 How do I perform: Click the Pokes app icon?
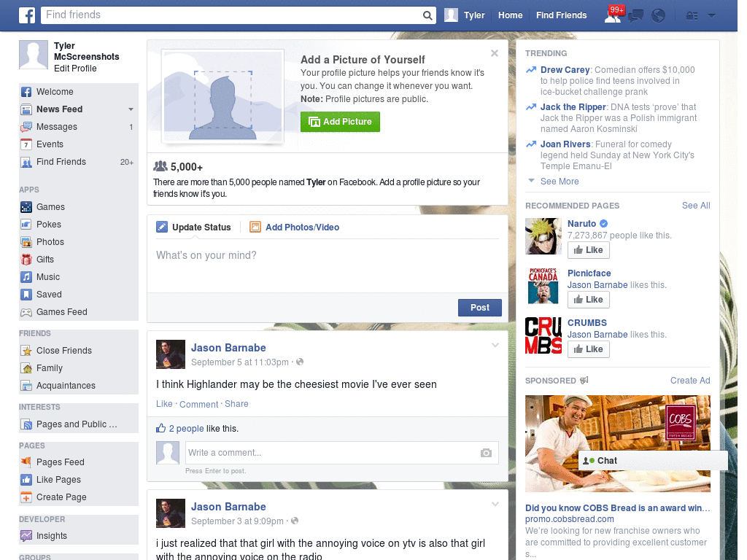(26, 225)
